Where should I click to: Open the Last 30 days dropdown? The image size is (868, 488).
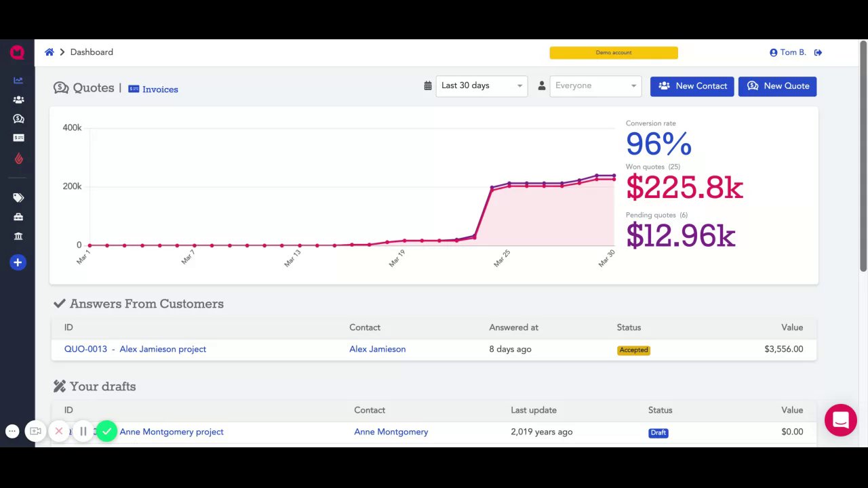click(x=481, y=86)
